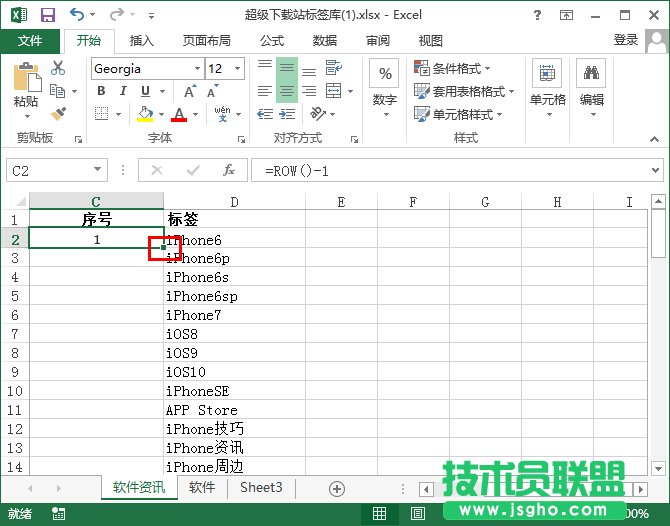Screen dimensions: 670x526
Task: Toggle Bold formatting
Action: pyautogui.click(x=101, y=91)
